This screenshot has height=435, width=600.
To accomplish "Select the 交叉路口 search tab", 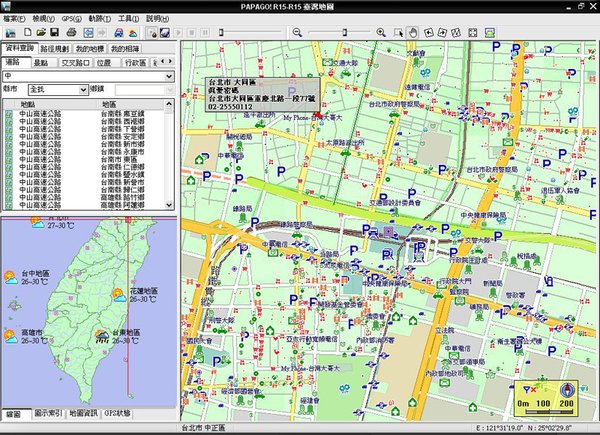I will [74, 61].
